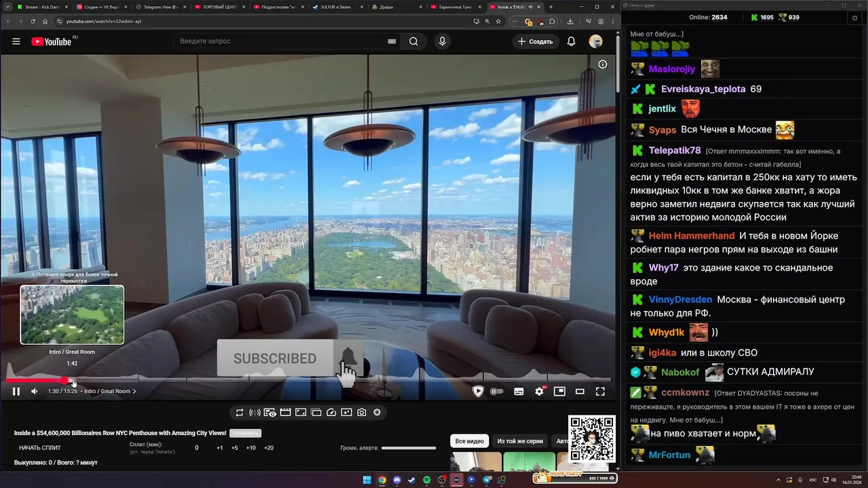Click НАЧАТЬ СПЛИТ button
The width and height of the screenshot is (868, 488).
[x=40, y=448]
